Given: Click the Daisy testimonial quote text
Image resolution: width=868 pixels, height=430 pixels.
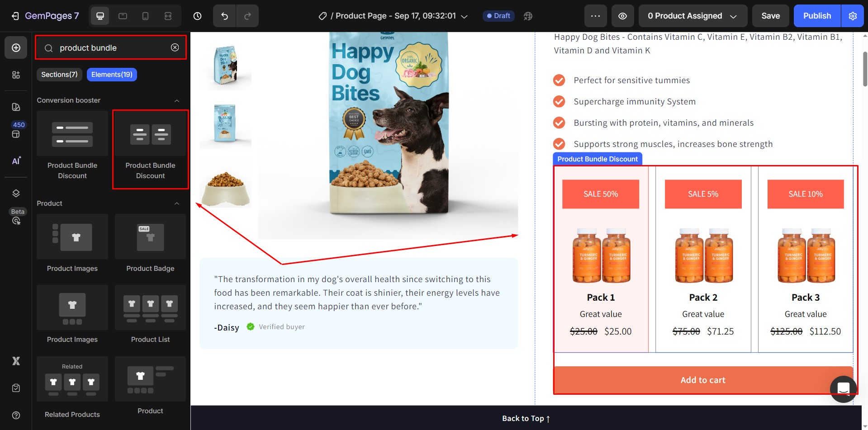Looking at the screenshot, I should (357, 293).
